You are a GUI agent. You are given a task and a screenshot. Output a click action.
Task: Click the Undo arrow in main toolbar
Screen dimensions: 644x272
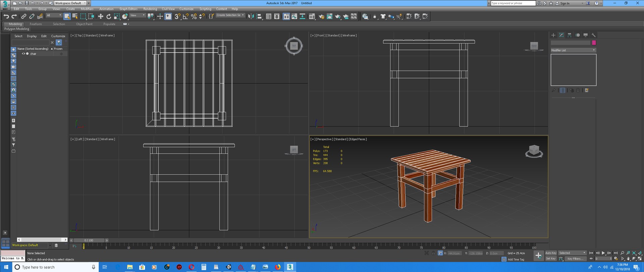click(6, 16)
